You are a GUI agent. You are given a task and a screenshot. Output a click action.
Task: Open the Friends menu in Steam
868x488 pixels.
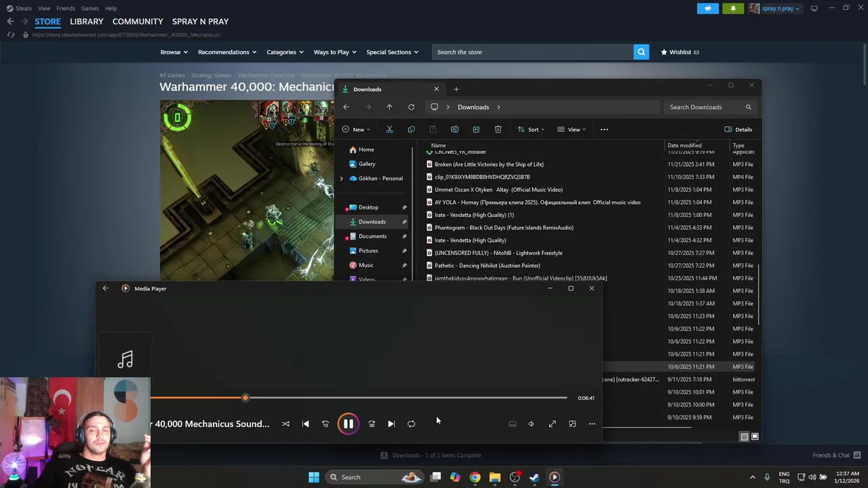point(66,8)
